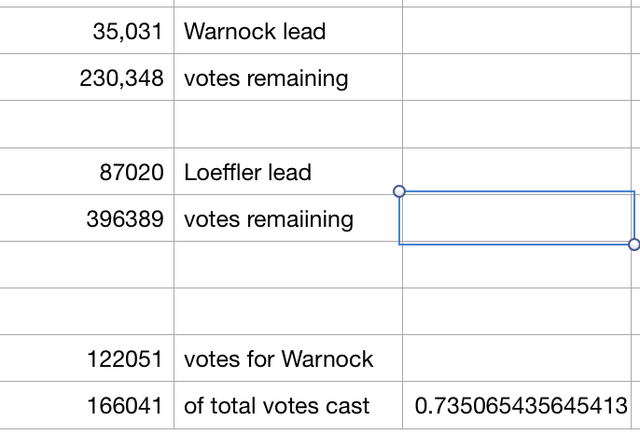Viewport: 640px width, 435px height.
Task: Click the empty cell right of "votes remaining"
Action: [x=517, y=78]
